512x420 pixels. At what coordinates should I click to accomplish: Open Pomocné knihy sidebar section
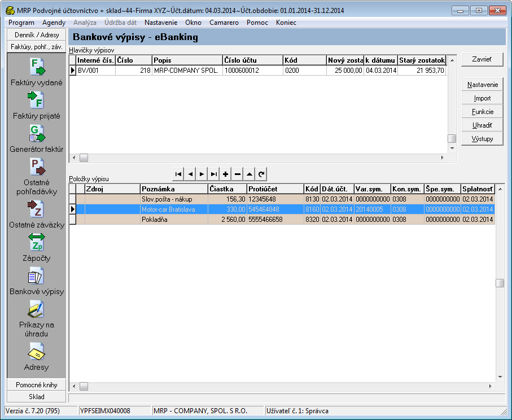click(x=37, y=385)
